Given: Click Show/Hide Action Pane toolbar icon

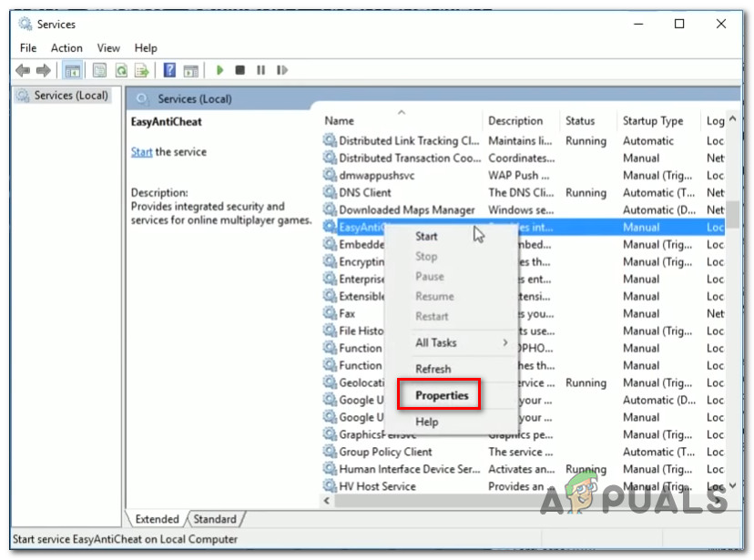Looking at the screenshot, I should point(191,71).
